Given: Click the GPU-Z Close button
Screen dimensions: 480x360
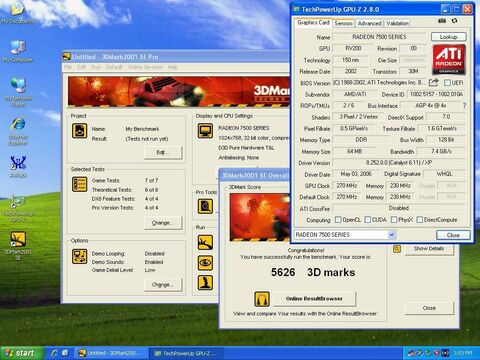Looking at the screenshot, I should point(453,235).
